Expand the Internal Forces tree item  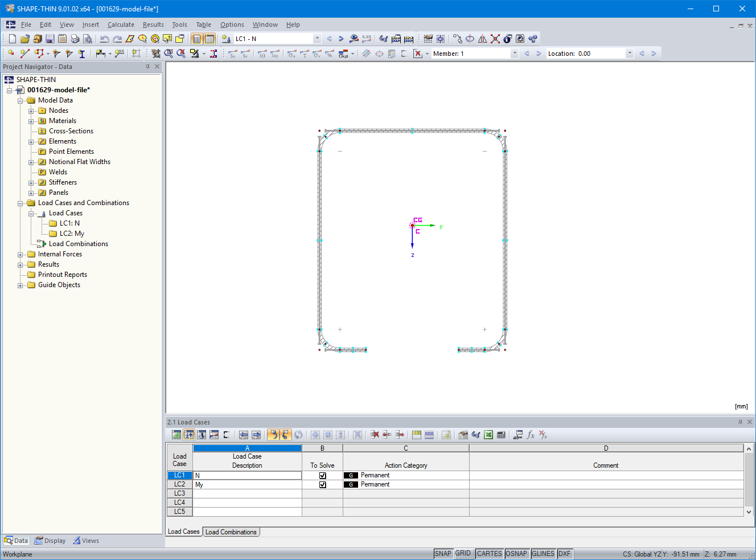(x=20, y=255)
